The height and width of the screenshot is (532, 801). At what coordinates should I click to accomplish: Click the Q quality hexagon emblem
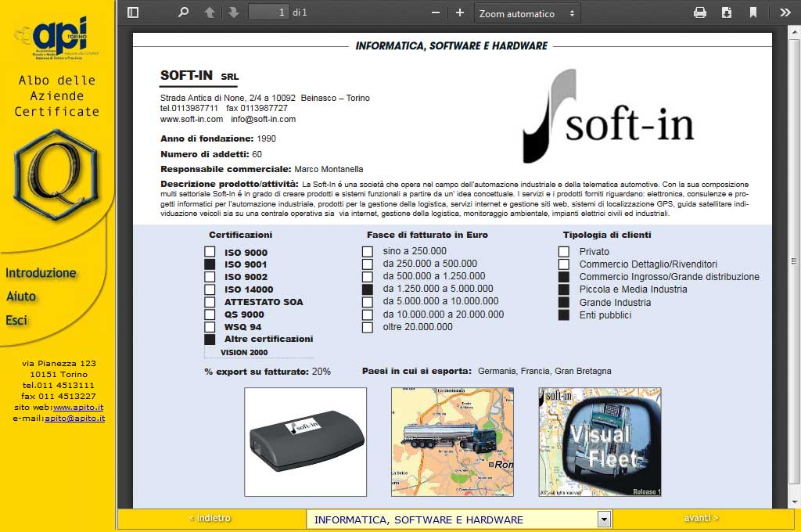click(x=56, y=174)
